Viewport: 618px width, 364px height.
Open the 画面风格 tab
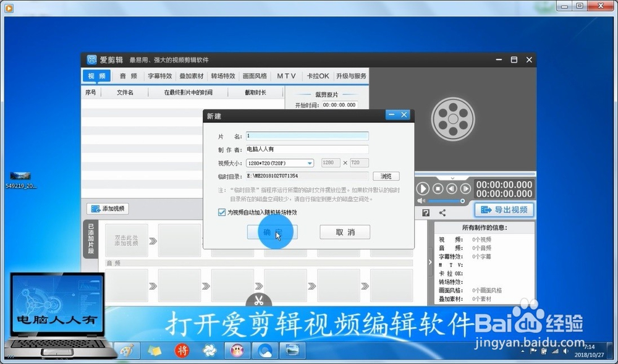255,76
